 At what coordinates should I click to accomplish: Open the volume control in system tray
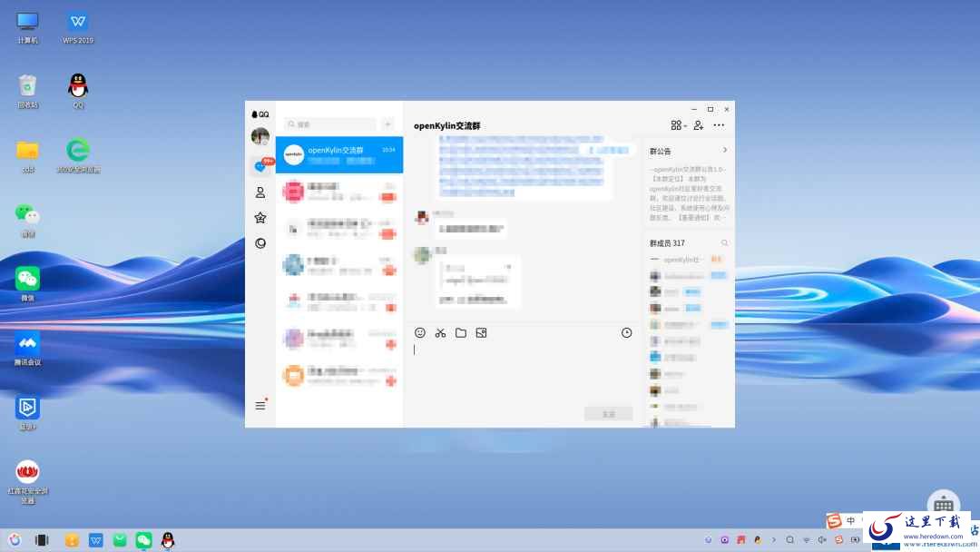822,539
